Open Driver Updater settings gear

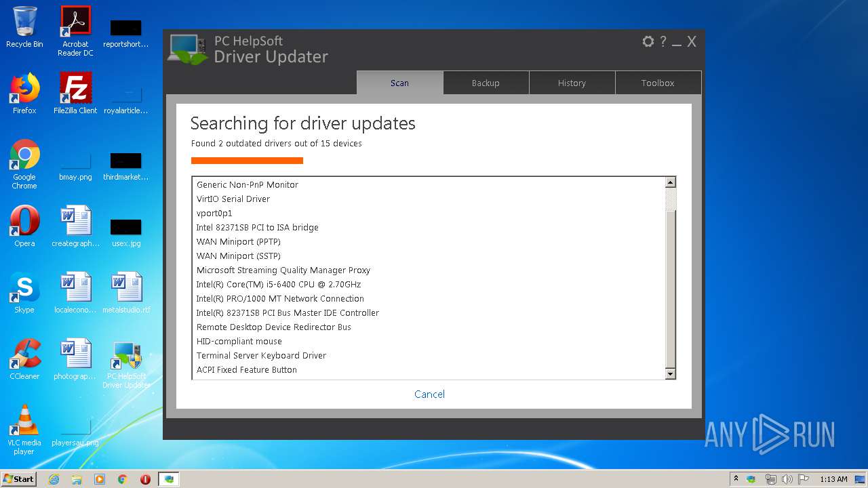point(648,41)
